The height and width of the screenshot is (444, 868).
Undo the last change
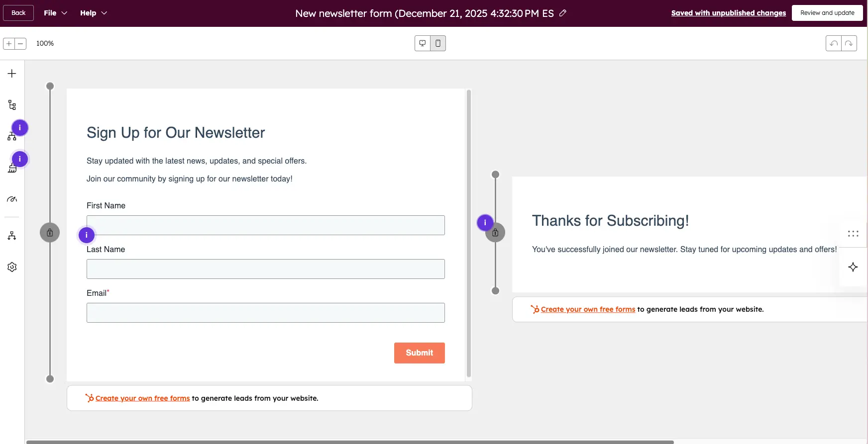pos(834,43)
